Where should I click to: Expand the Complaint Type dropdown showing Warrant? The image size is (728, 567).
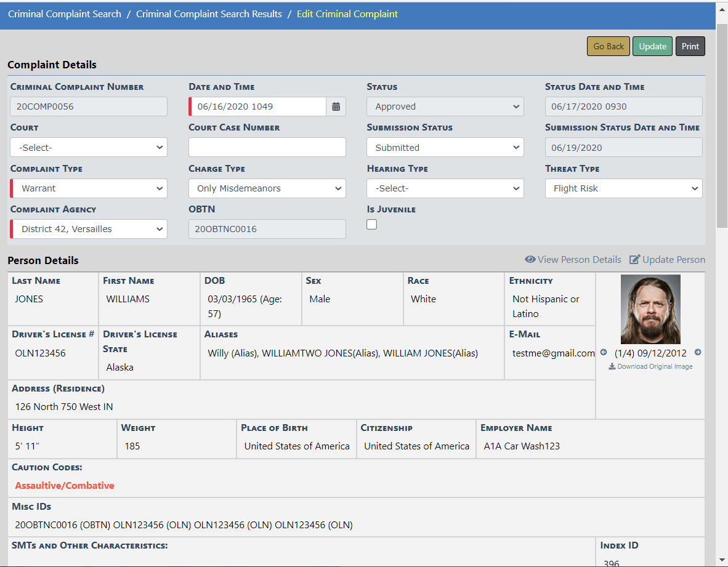[89, 188]
